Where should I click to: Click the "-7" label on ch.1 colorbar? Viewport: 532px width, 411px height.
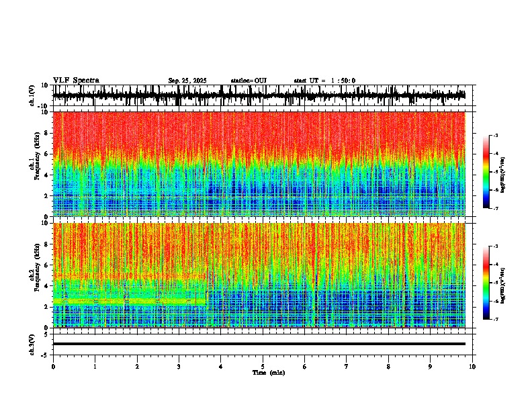tap(496, 208)
